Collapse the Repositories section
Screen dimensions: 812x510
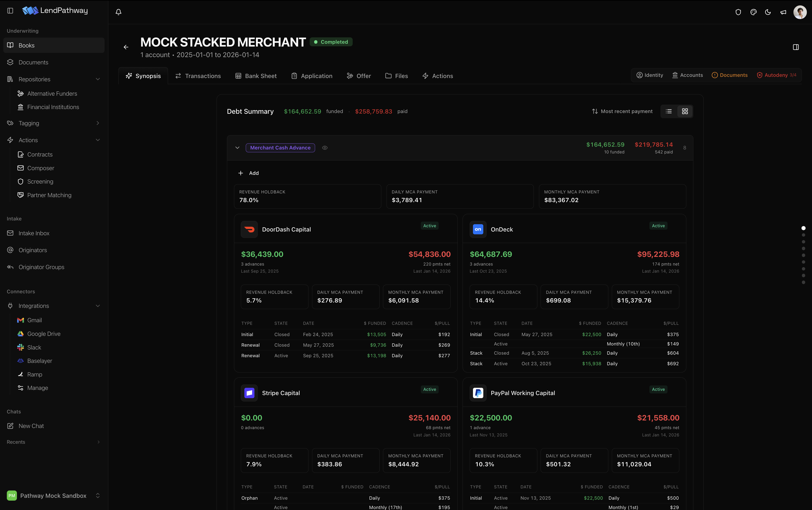click(x=98, y=79)
